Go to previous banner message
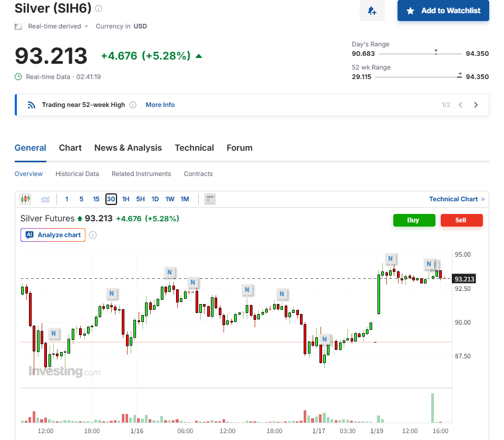This screenshot has width=504, height=440. (461, 105)
